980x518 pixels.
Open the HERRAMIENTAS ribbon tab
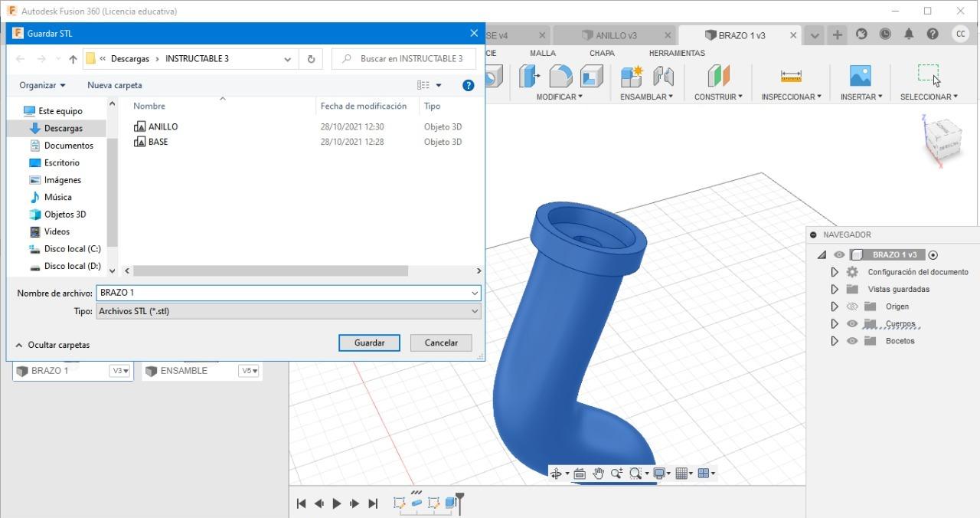(x=677, y=53)
